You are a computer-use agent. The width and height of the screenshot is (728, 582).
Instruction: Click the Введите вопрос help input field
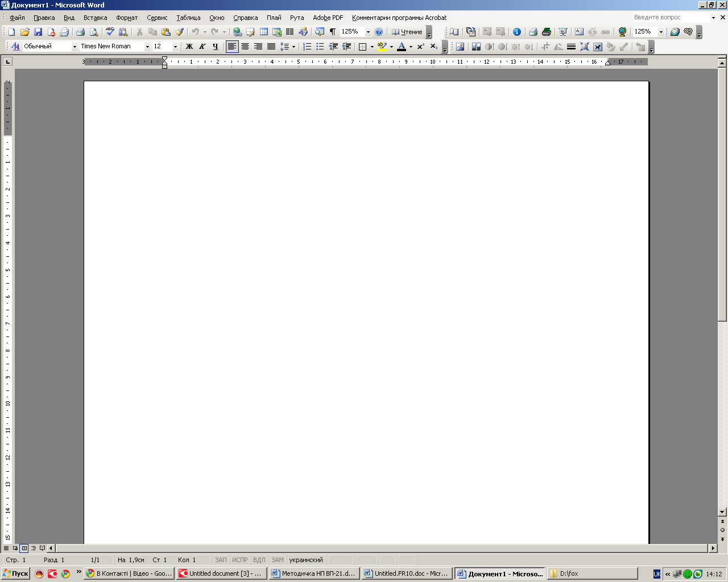[x=670, y=18]
